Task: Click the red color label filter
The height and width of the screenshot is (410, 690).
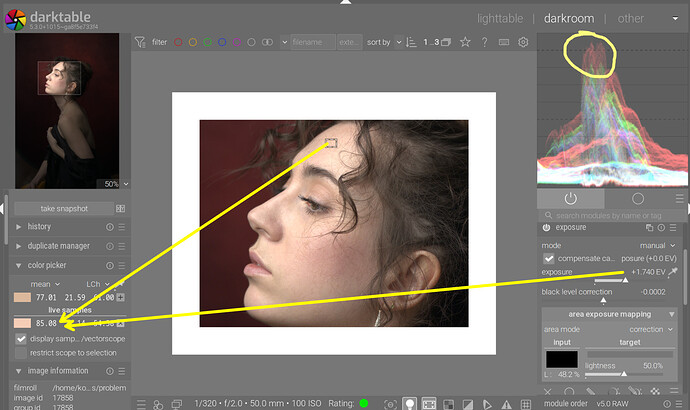Action: [x=180, y=43]
